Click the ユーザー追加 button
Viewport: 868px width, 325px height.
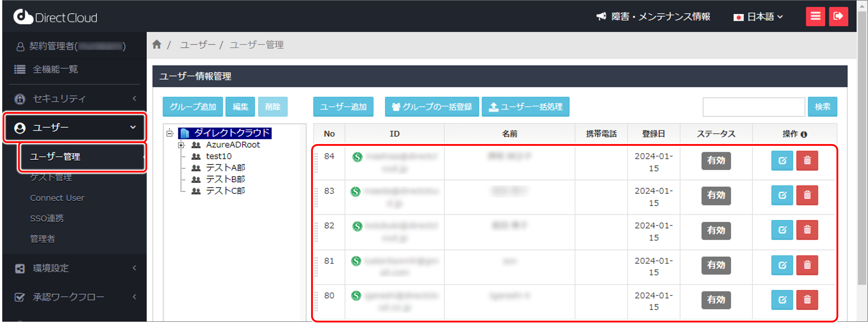coord(343,107)
